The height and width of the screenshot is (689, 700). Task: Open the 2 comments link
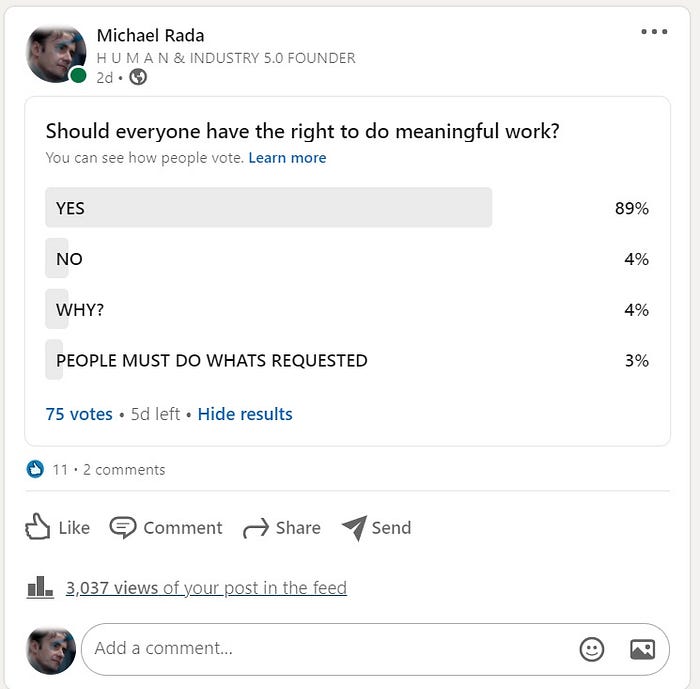tap(124, 470)
